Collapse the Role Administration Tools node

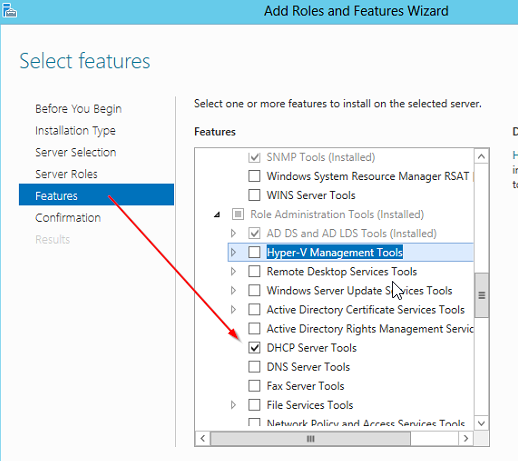click(217, 215)
